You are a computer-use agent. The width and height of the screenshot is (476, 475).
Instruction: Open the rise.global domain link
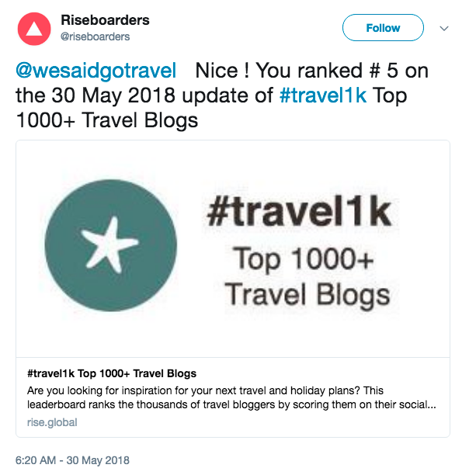click(x=52, y=422)
